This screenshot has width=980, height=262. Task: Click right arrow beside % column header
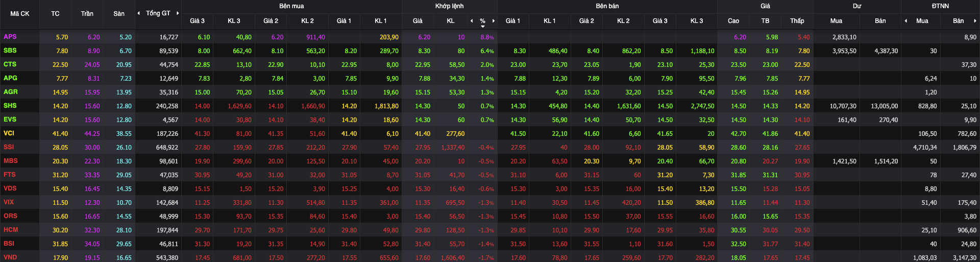(494, 21)
